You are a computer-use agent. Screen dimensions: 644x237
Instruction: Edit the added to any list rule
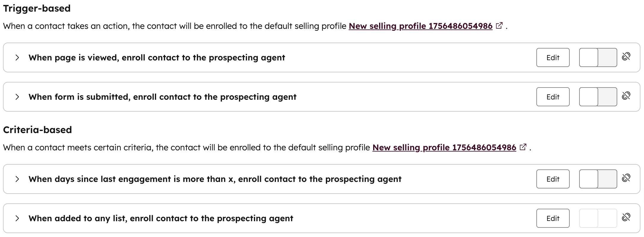[552, 218]
